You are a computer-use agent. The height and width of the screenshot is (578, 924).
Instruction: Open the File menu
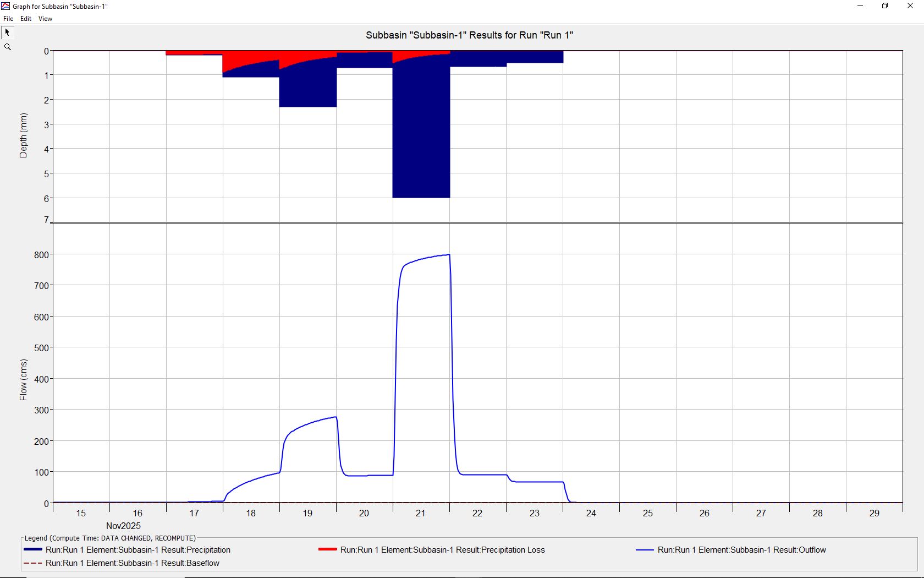8,19
